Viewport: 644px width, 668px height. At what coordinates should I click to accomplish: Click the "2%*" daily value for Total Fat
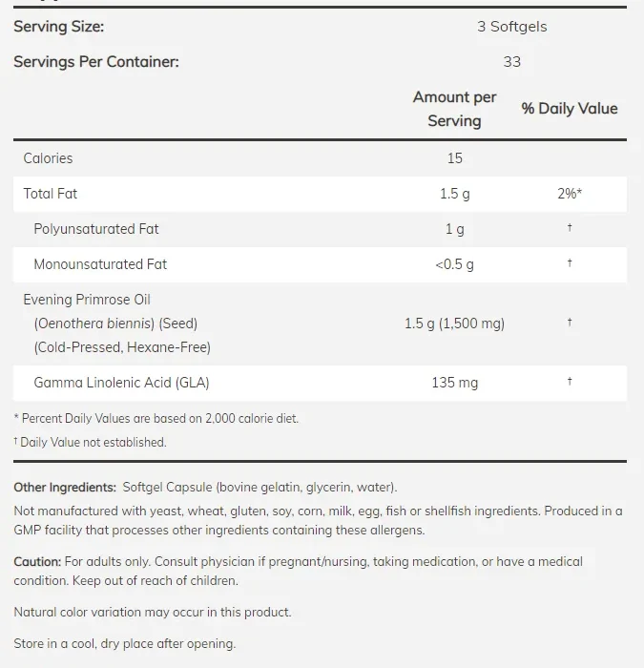click(570, 194)
